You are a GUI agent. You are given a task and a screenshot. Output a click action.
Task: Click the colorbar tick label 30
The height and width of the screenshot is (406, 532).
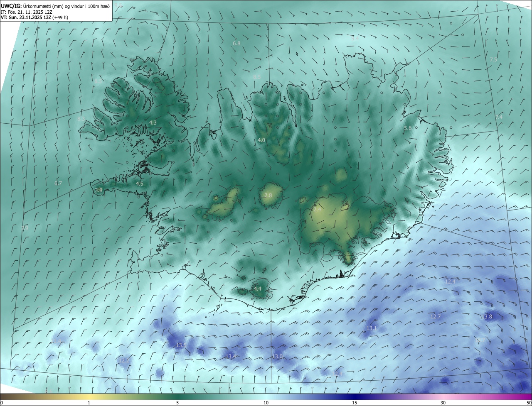coord(443,403)
